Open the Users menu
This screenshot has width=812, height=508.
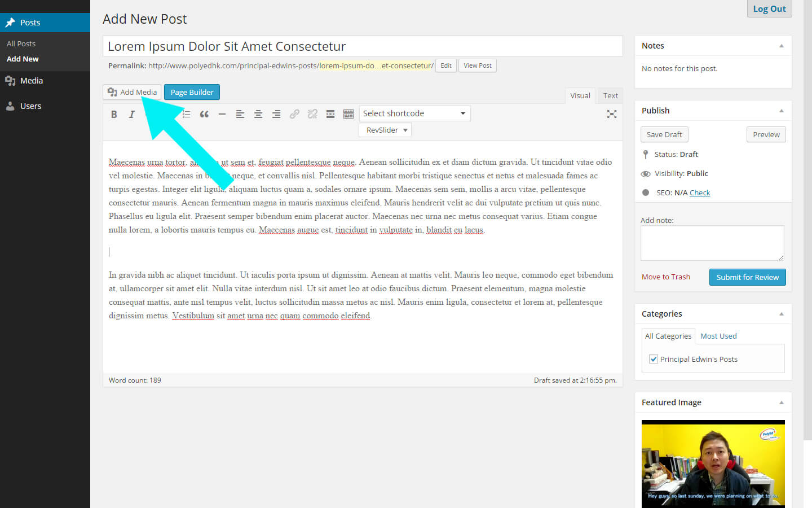coord(45,106)
